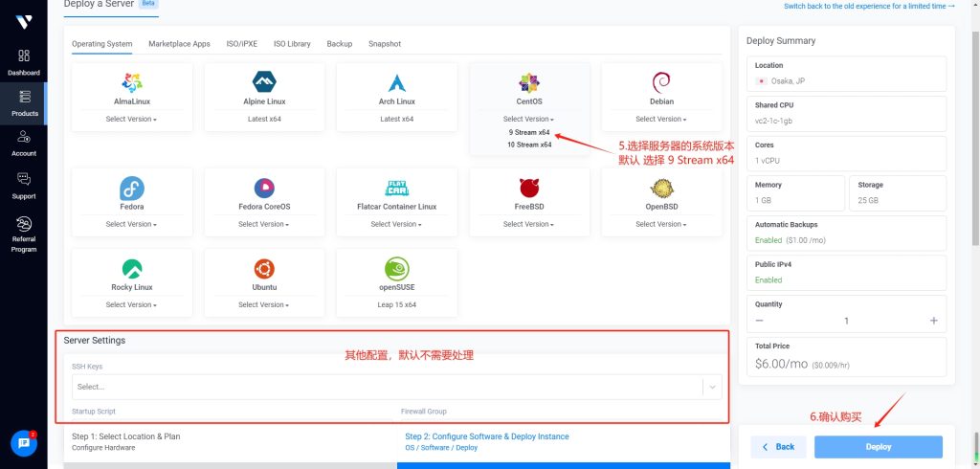This screenshot has width=980, height=469.
Task: Open the Account sidebar icon
Action: [24, 136]
